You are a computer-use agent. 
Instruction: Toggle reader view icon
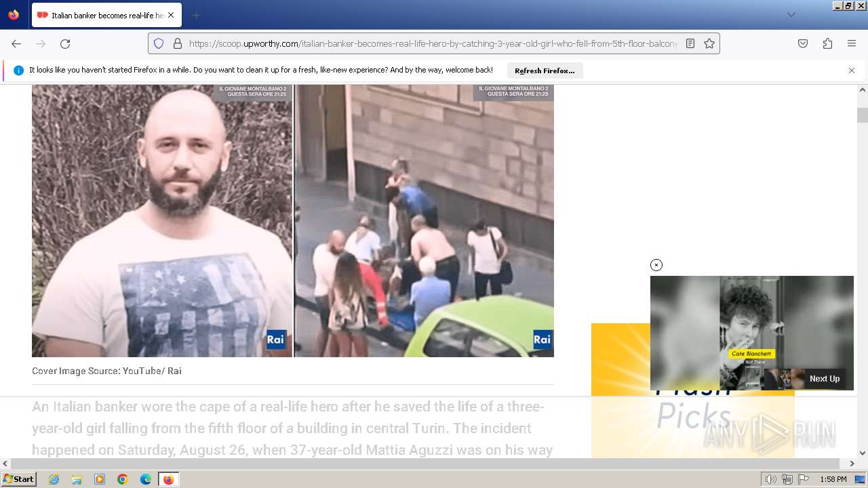[x=690, y=43]
